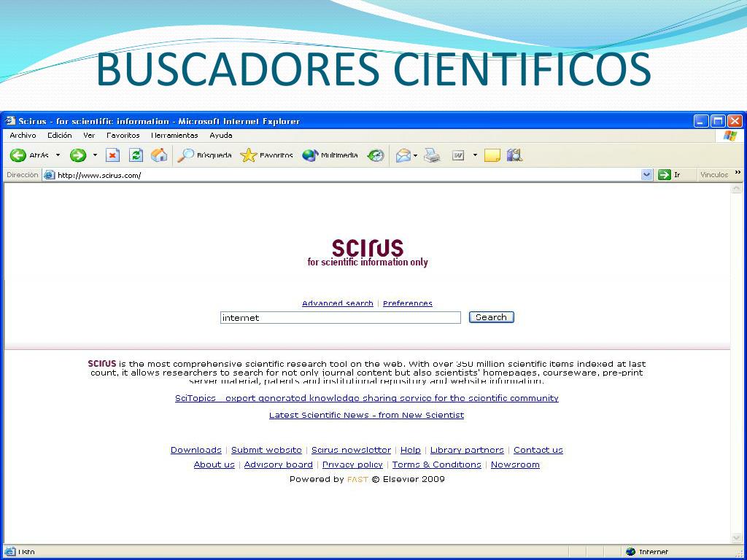The height and width of the screenshot is (560, 747).
Task: Open the Favoritos menu in menu bar
Action: pos(123,135)
